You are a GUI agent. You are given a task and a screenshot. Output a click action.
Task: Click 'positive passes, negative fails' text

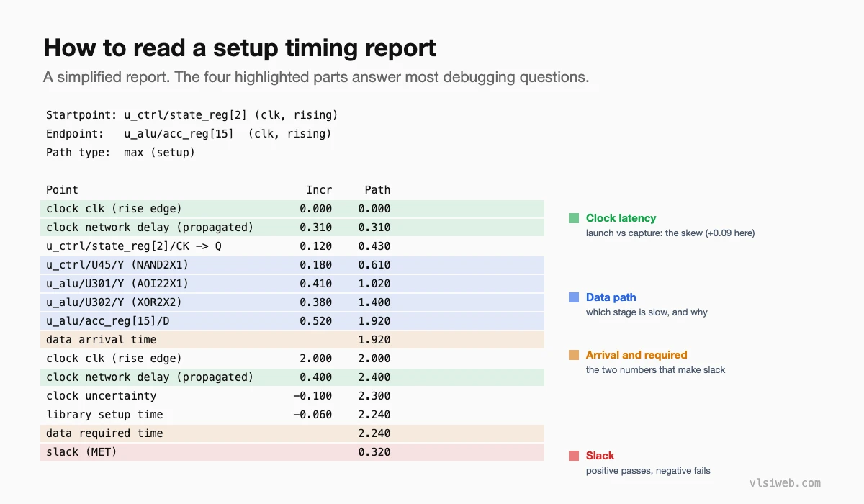tap(648, 471)
